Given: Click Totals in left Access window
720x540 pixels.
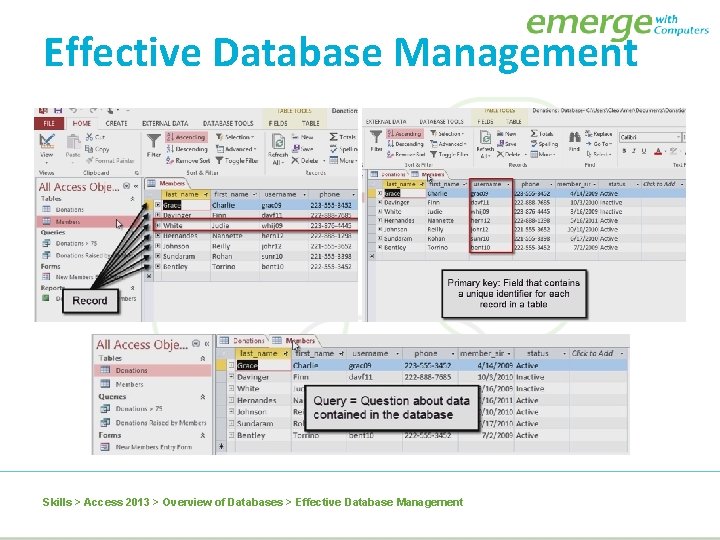Looking at the screenshot, I should coord(343,137).
